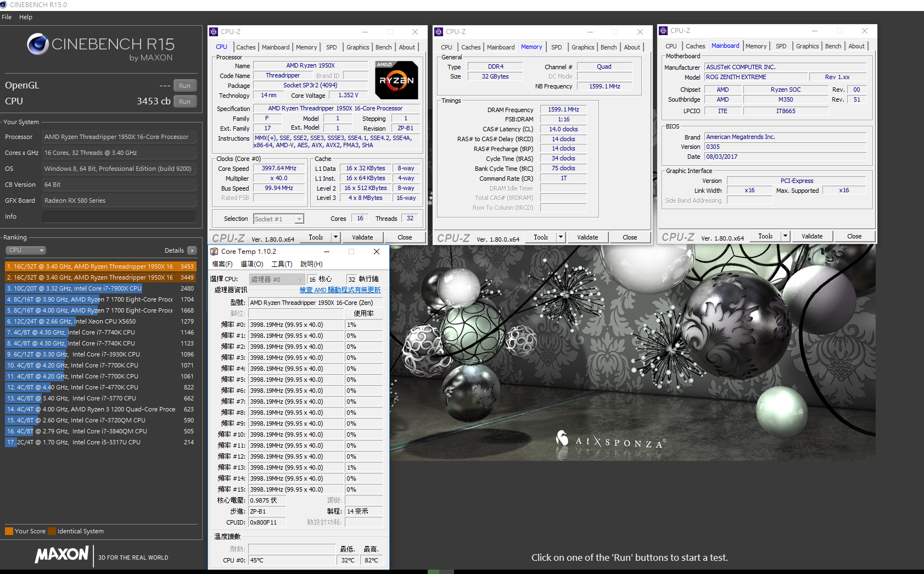Switch to Graphics tab in Memory CPU-Z window
Screen dimensions: 924x574
tap(583, 47)
